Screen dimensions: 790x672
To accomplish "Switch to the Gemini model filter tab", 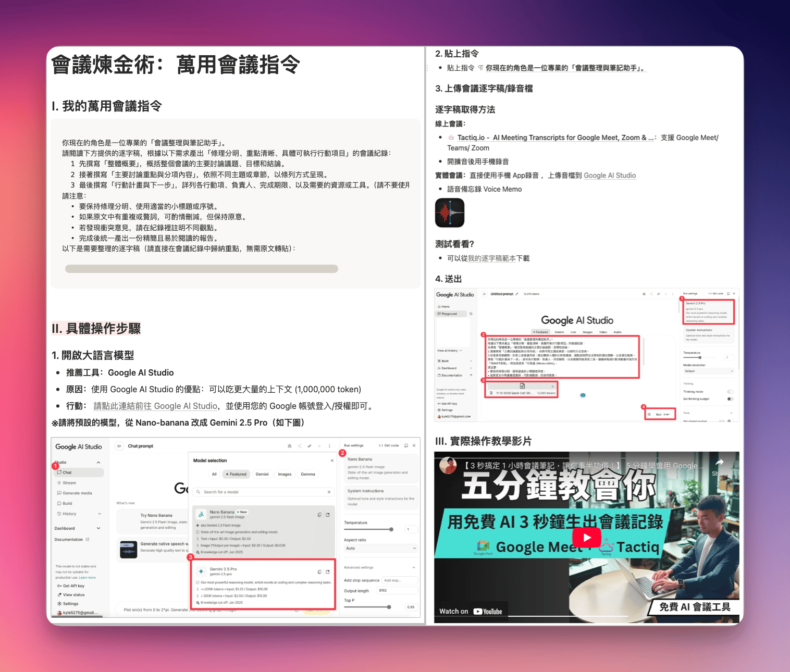I will click(x=262, y=474).
